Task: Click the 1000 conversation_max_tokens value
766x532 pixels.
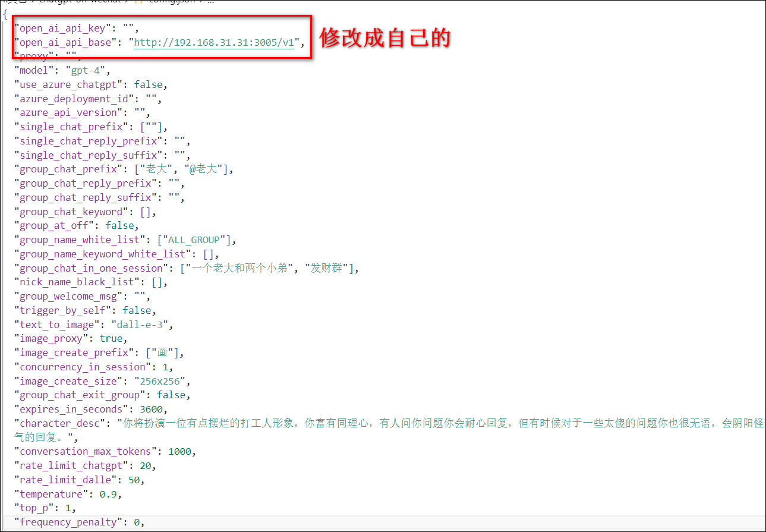Action: (180, 452)
